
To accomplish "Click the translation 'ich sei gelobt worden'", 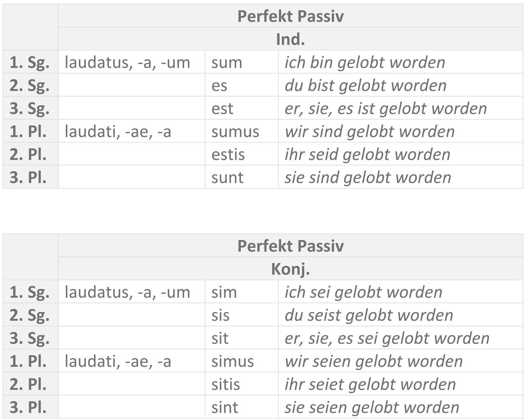I will tap(363, 292).
